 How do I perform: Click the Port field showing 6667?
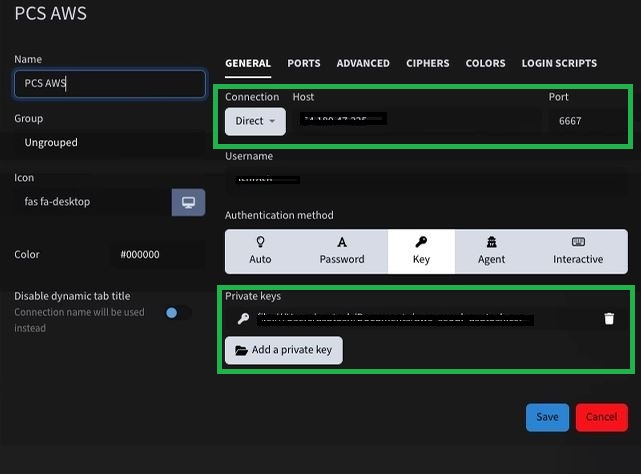pos(587,121)
